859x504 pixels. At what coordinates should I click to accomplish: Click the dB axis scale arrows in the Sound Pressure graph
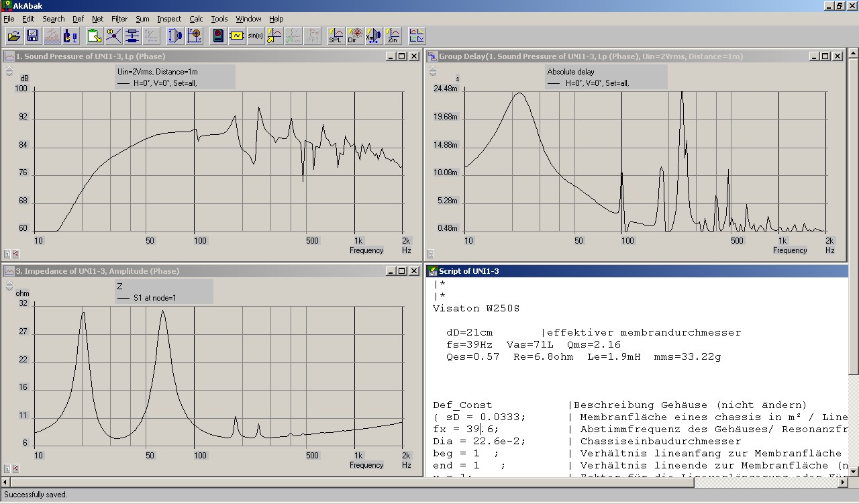pyautogui.click(x=9, y=71)
